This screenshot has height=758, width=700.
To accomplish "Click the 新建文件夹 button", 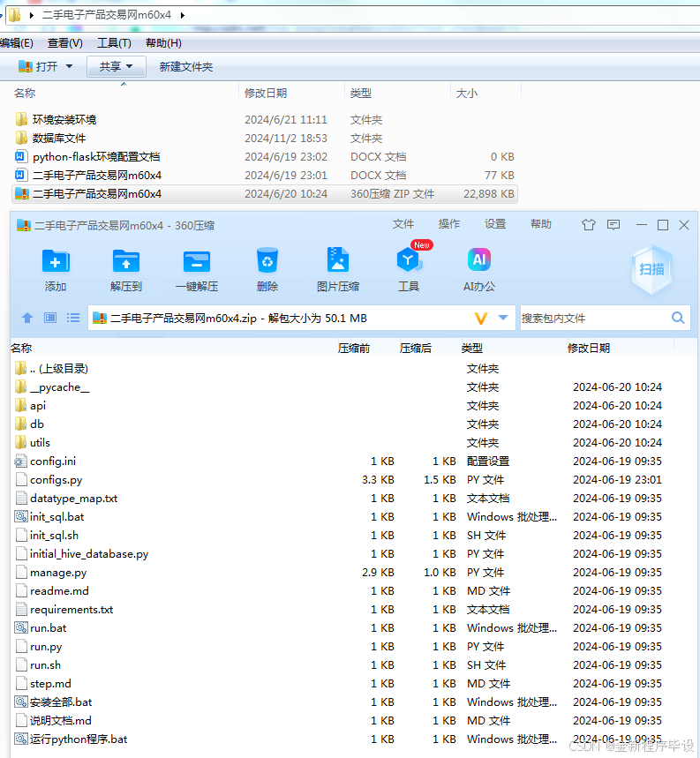I will (186, 67).
